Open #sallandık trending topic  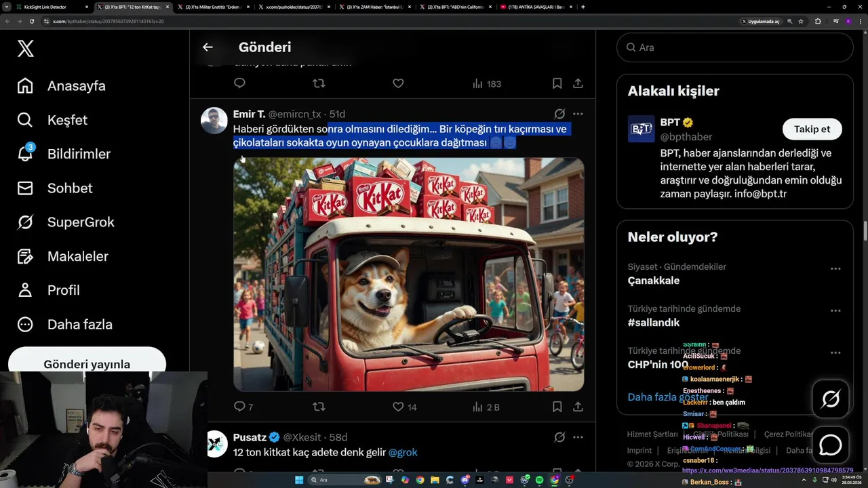coord(654,323)
